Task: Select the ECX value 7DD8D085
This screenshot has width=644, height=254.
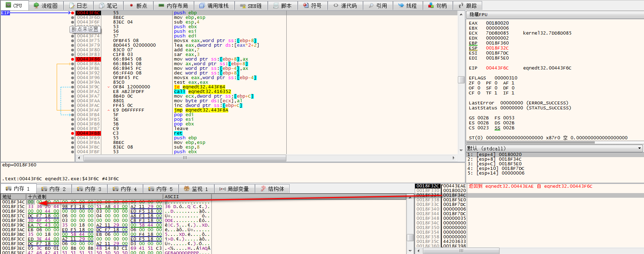Action: pyautogui.click(x=497, y=33)
